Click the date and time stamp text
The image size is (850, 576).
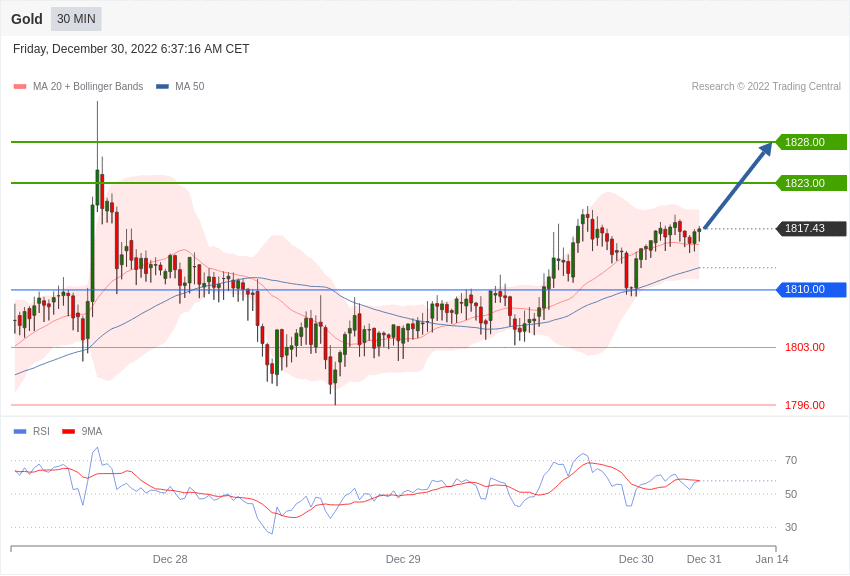(x=131, y=49)
